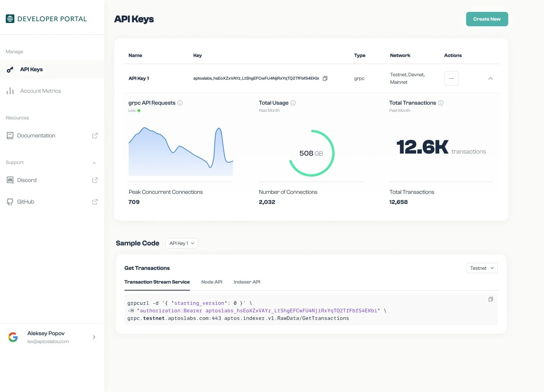The height and width of the screenshot is (392, 544).
Task: Click the key icon beside API Keys
Action: (10, 70)
